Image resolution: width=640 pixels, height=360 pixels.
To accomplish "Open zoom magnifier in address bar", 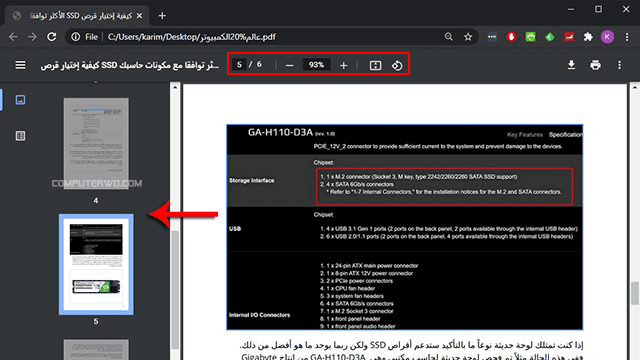I will [449, 37].
